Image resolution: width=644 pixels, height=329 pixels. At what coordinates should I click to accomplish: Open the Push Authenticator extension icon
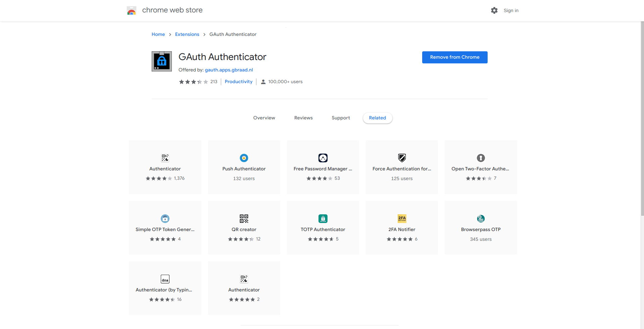click(244, 158)
